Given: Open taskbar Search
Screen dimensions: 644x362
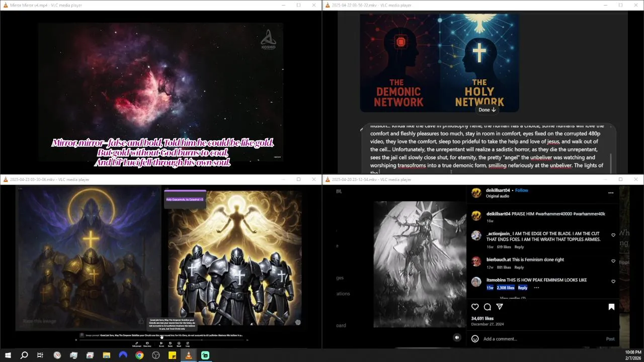Looking at the screenshot, I should [24, 355].
